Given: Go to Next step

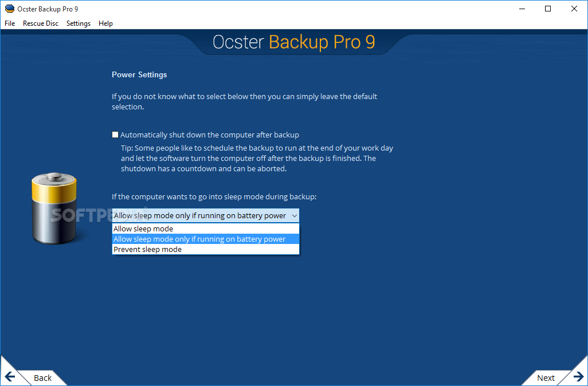Looking at the screenshot, I should click(x=546, y=378).
